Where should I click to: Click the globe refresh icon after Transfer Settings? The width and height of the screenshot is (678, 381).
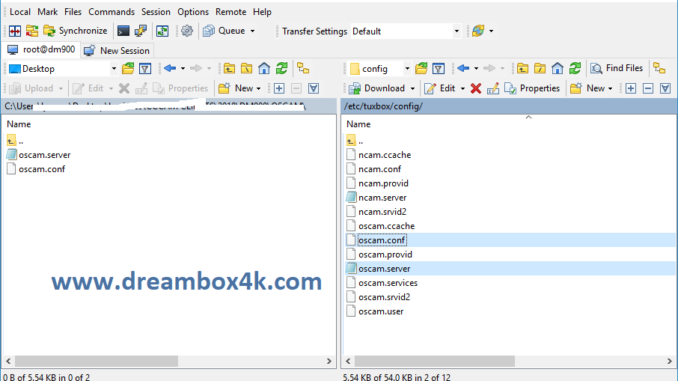coord(478,31)
